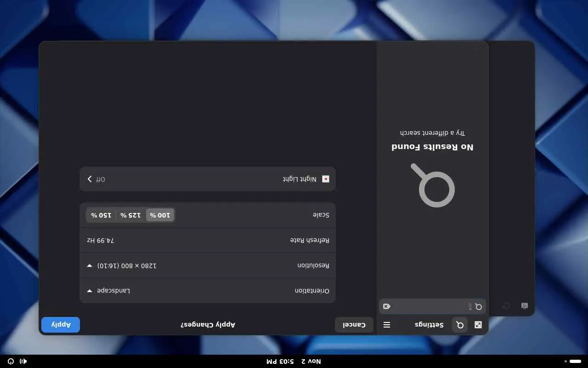Image resolution: width=588 pixels, height=368 pixels.
Task: Click the Resolution label
Action: pos(313,265)
